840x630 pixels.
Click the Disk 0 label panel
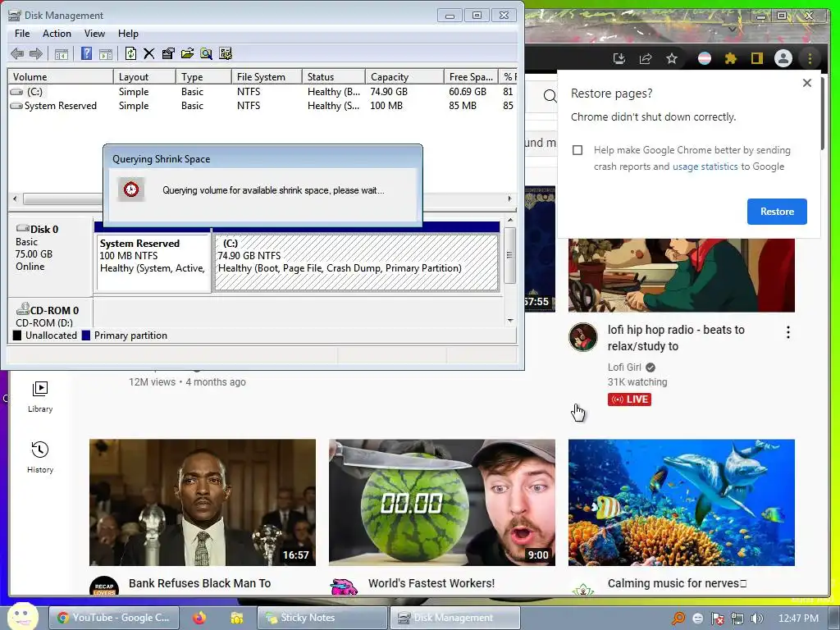(x=50, y=255)
